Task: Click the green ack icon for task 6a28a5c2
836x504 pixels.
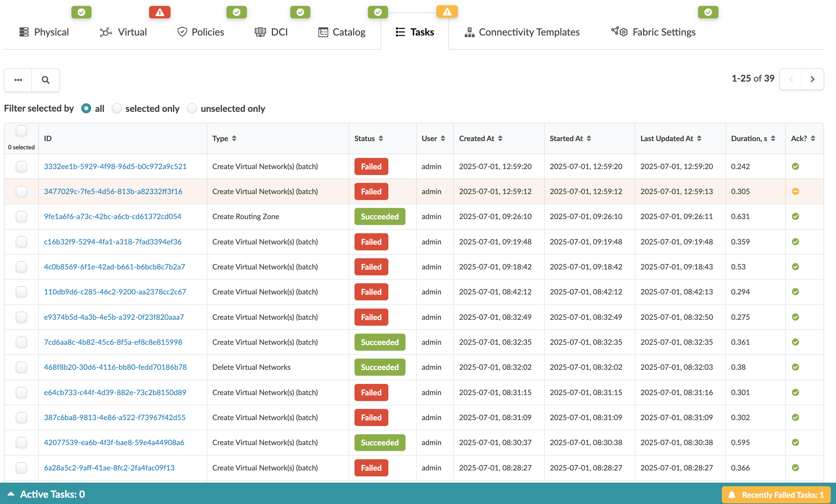Action: click(x=795, y=467)
